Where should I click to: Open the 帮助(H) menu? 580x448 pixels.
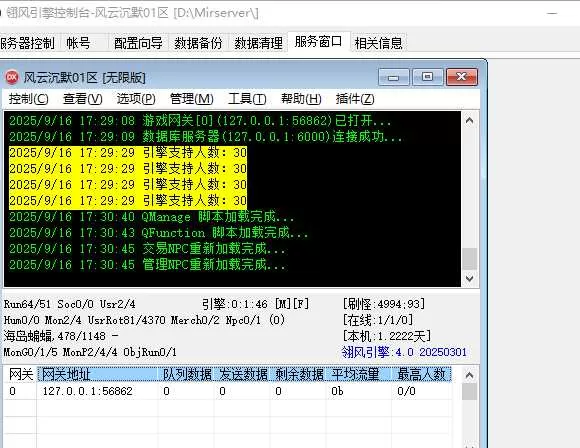click(x=301, y=99)
